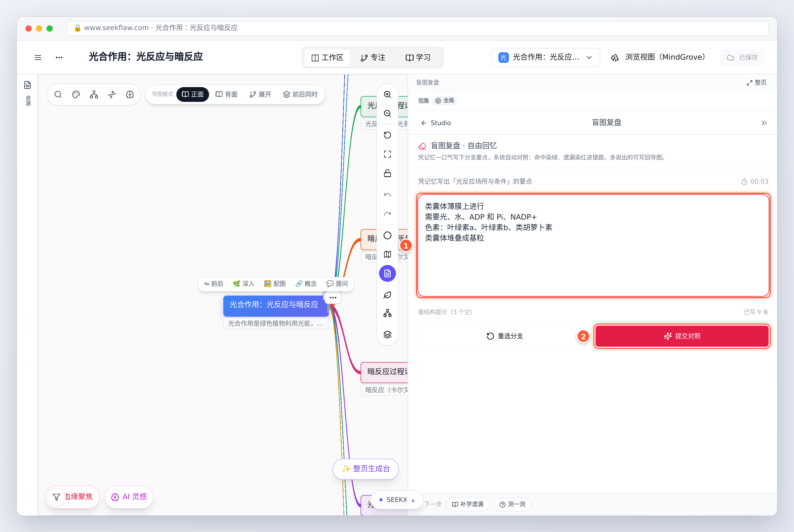Select 展开 map mode

click(261, 95)
